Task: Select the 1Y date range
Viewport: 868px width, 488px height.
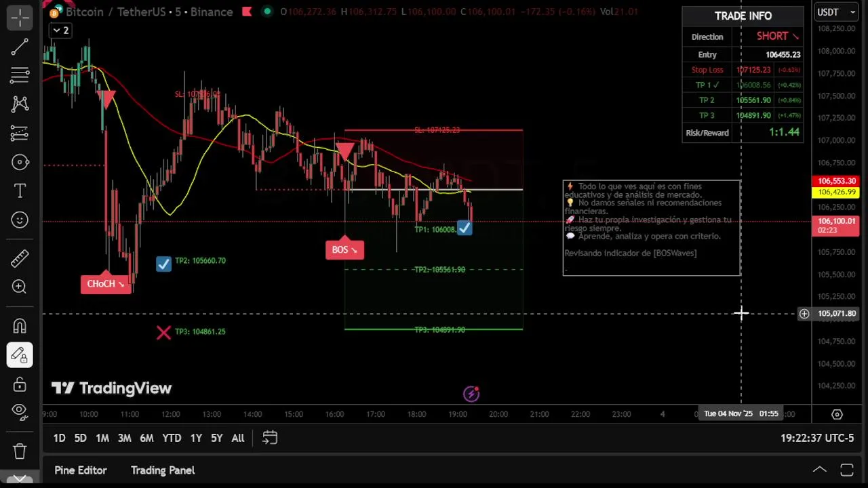Action: 196,438
